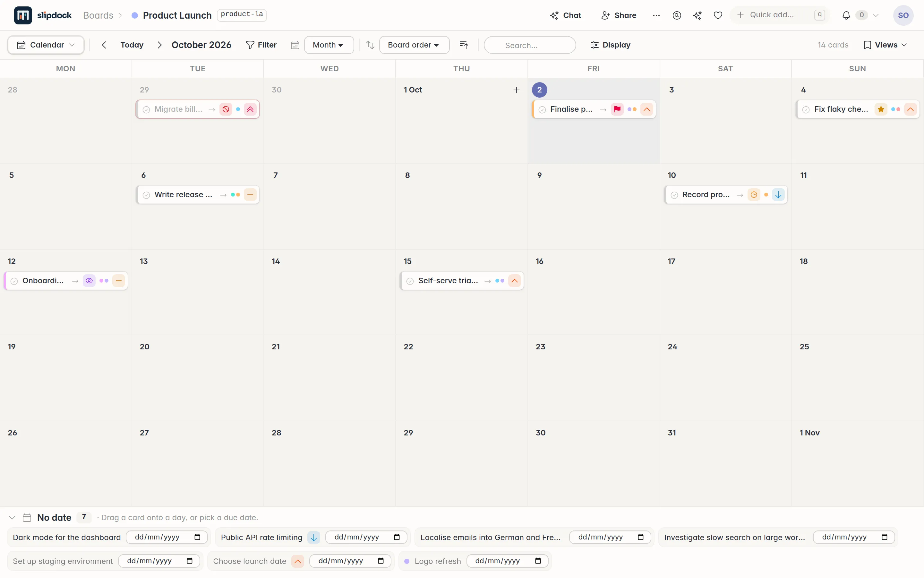924x578 pixels.
Task: Mark Onboardi... card complete
Action: [x=14, y=281]
